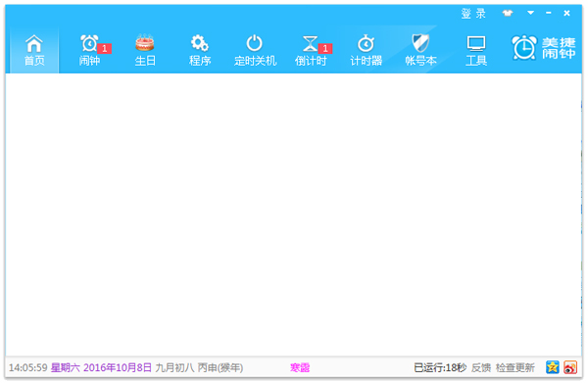Click the 登录 login link
This screenshot has width=588, height=383.
point(473,14)
